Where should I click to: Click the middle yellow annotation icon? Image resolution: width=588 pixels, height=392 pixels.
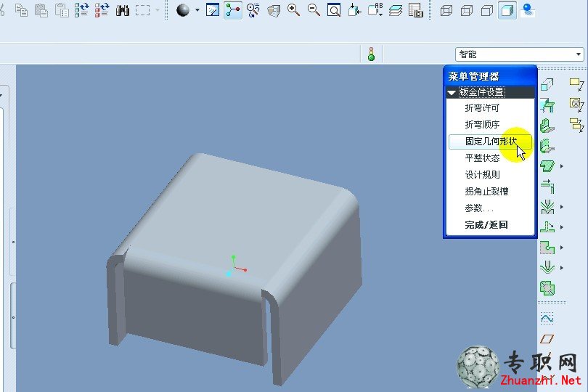tap(577, 105)
